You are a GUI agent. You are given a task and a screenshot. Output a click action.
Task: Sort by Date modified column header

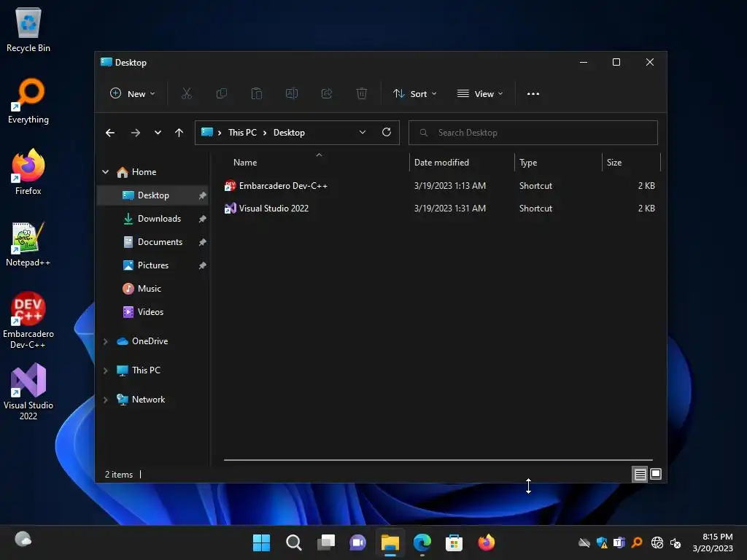[x=462, y=163]
